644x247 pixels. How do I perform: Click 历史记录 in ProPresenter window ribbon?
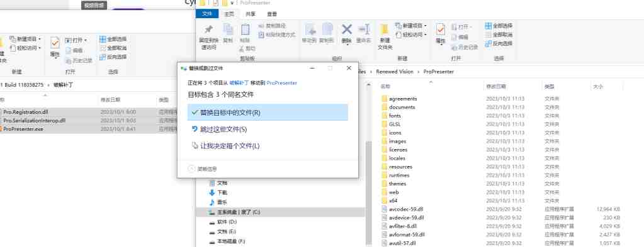tap(465, 48)
